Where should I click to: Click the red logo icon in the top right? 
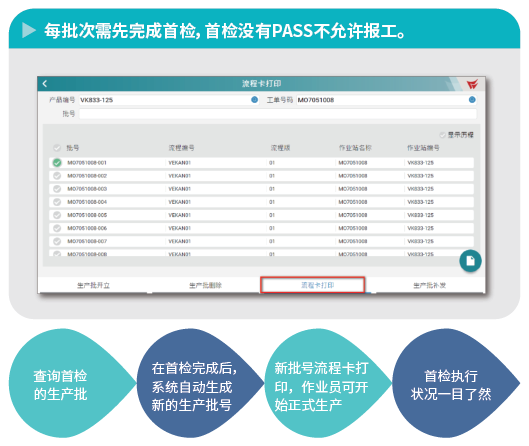[x=472, y=84]
